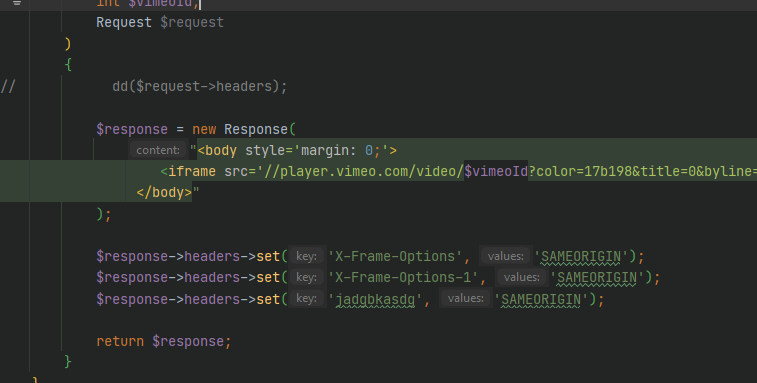This screenshot has width=757, height=383.
Task: Click the content: inlay parameter hint
Action: (158, 150)
